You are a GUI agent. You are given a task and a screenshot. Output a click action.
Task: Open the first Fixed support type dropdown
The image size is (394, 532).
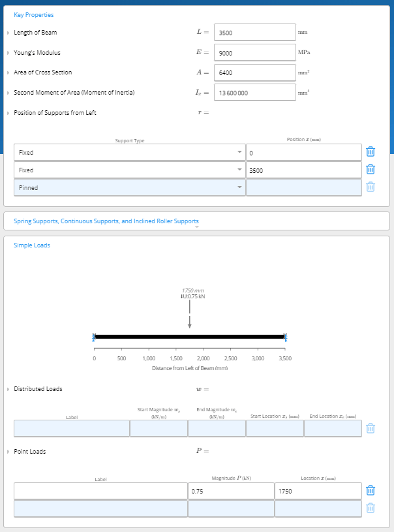pos(239,152)
